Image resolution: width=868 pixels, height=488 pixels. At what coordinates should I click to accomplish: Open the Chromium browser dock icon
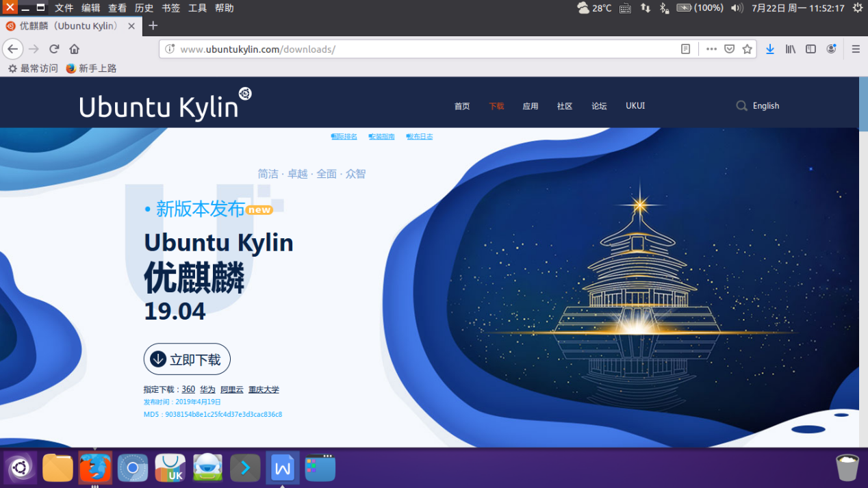[x=133, y=468]
